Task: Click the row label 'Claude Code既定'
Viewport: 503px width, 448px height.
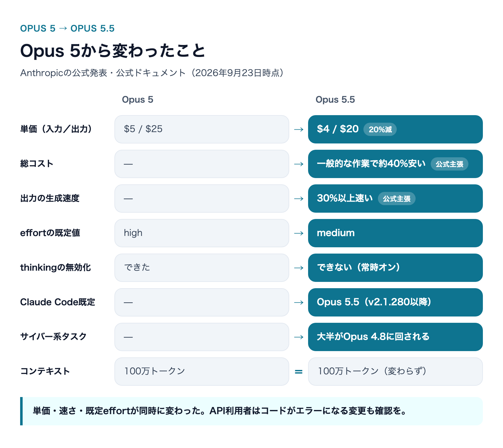Action: [x=58, y=302]
